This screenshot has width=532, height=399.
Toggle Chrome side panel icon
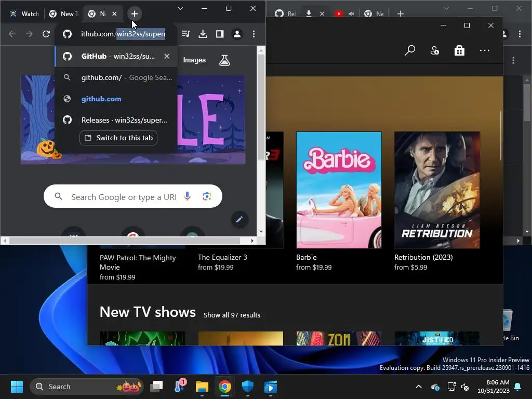click(x=220, y=34)
